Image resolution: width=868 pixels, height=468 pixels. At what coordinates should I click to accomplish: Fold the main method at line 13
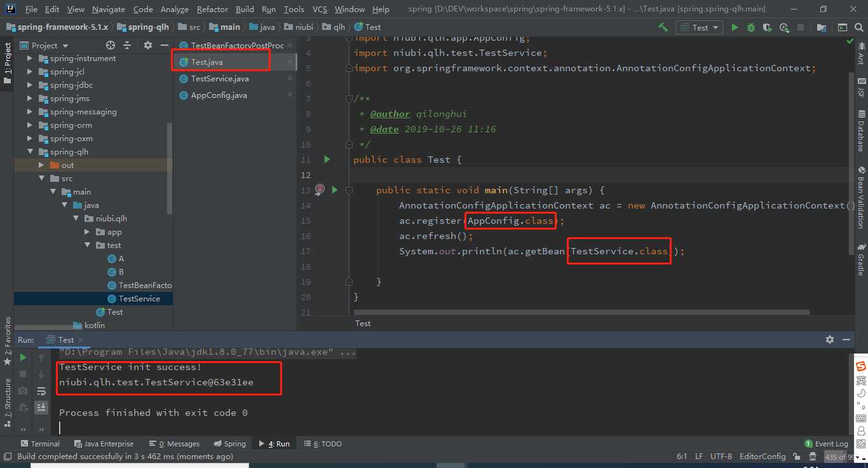tap(349, 190)
